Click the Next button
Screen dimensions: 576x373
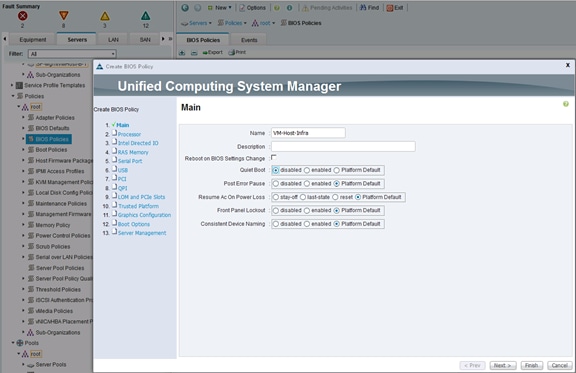[503, 365]
